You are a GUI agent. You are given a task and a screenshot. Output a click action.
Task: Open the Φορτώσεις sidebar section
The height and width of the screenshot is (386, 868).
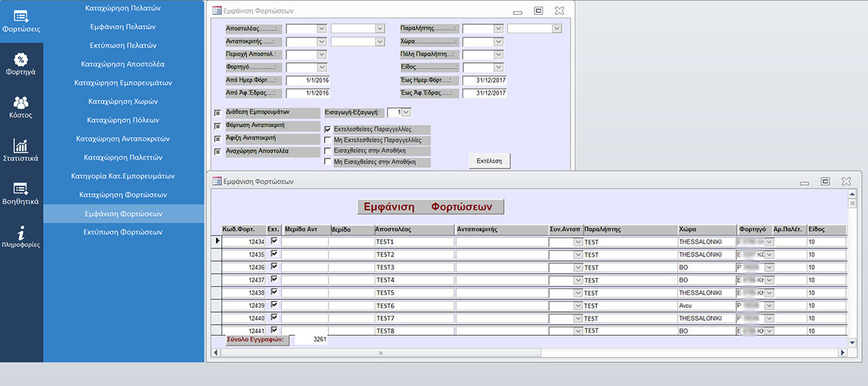click(21, 21)
